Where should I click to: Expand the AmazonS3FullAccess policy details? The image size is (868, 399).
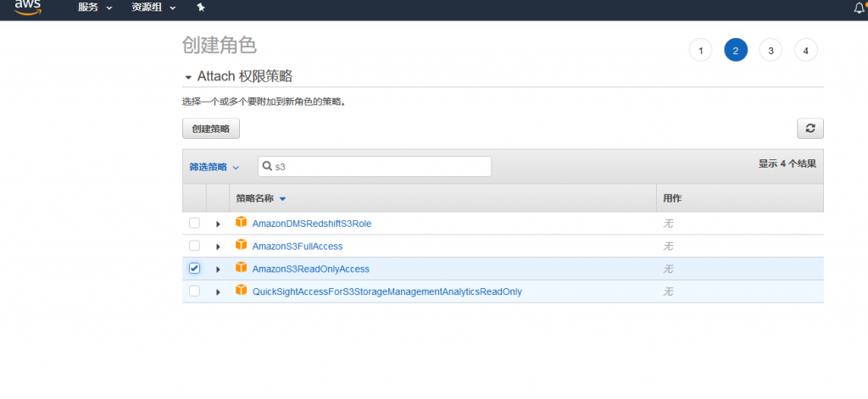[218, 247]
